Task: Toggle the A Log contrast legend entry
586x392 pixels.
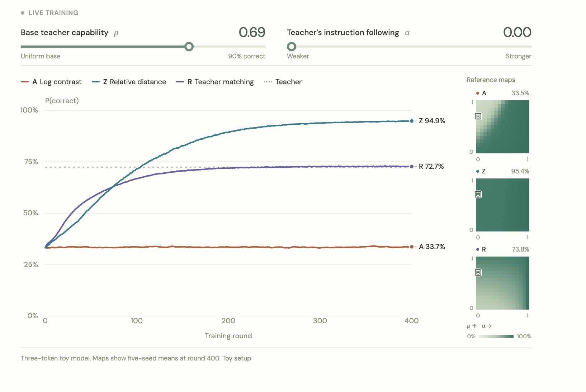Action: 51,82
